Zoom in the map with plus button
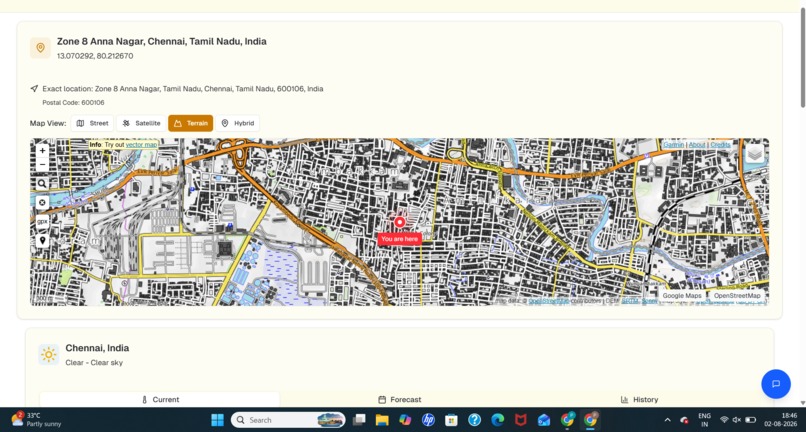The height and width of the screenshot is (432, 806). (x=42, y=151)
